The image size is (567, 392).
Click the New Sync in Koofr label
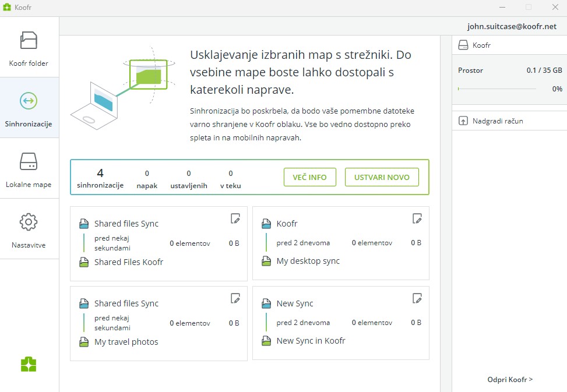(311, 341)
